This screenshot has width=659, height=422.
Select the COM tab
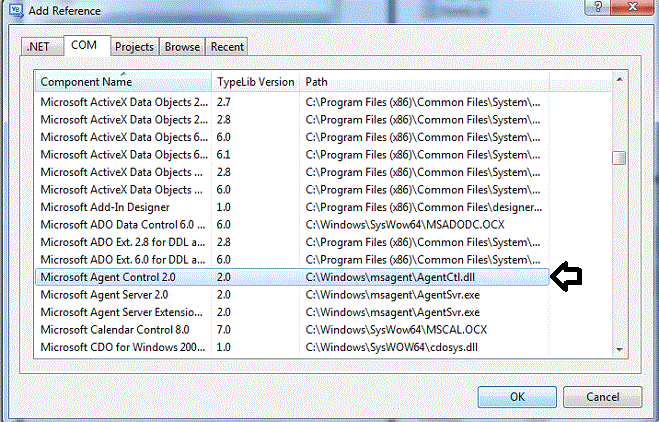coord(87,45)
